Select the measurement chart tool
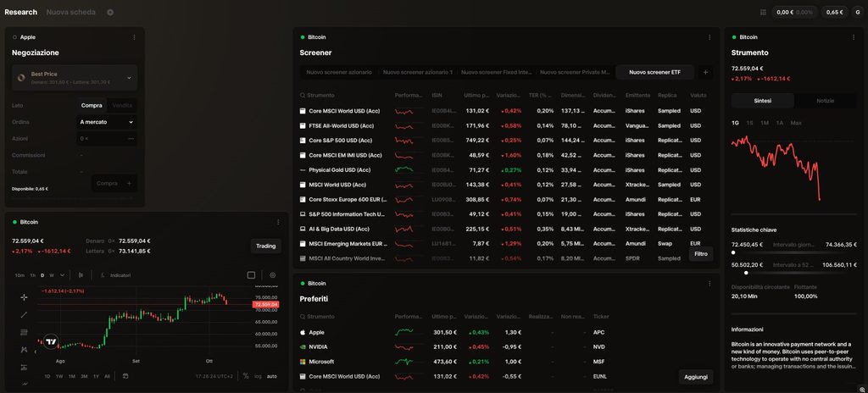Screen dimensions: 868x393 click(x=24, y=367)
